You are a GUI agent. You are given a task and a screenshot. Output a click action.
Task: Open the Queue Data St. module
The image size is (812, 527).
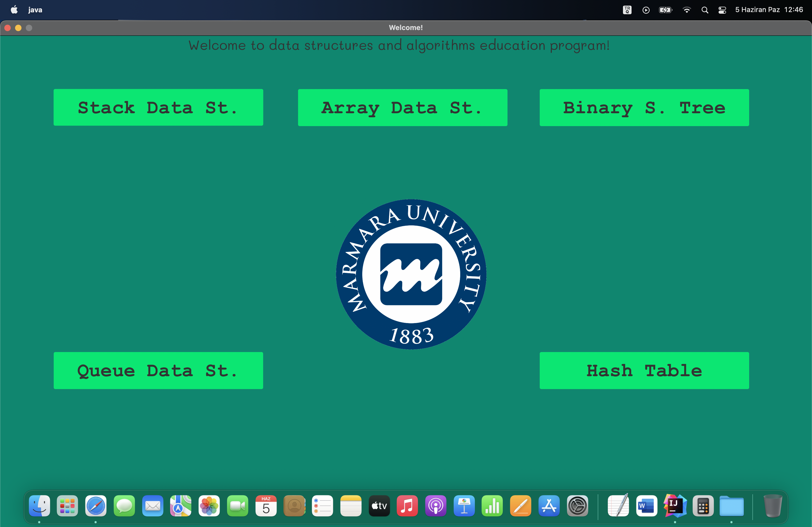pos(158,371)
